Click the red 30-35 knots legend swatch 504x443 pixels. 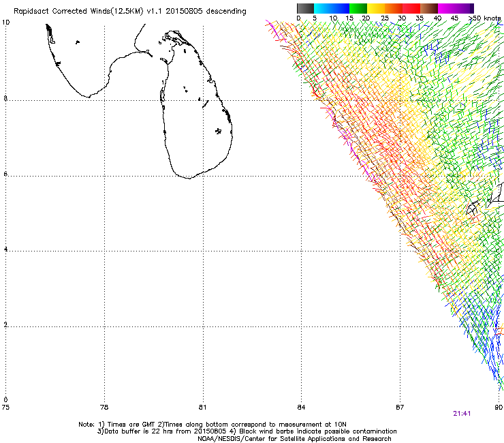pos(411,8)
